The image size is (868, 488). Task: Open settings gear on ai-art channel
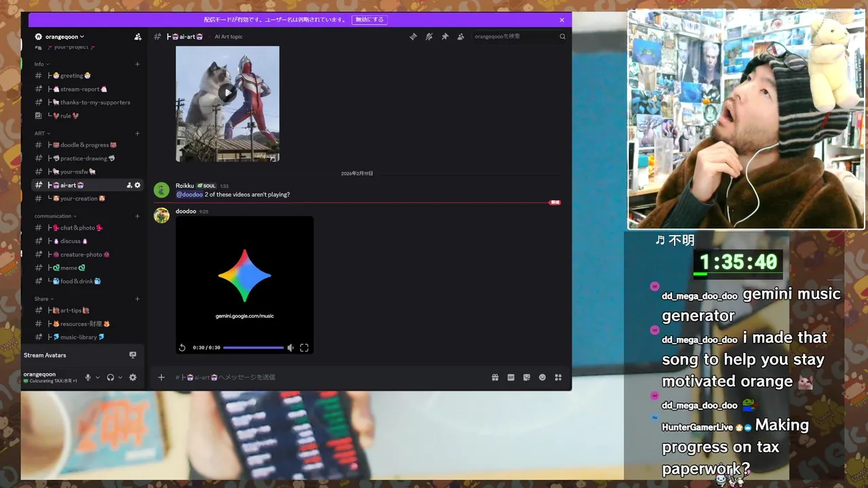[x=138, y=185]
